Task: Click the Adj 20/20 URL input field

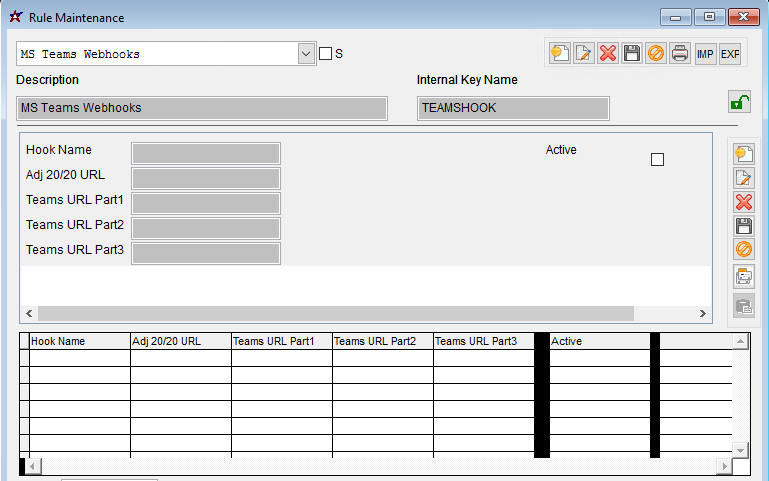Action: pyautogui.click(x=206, y=178)
